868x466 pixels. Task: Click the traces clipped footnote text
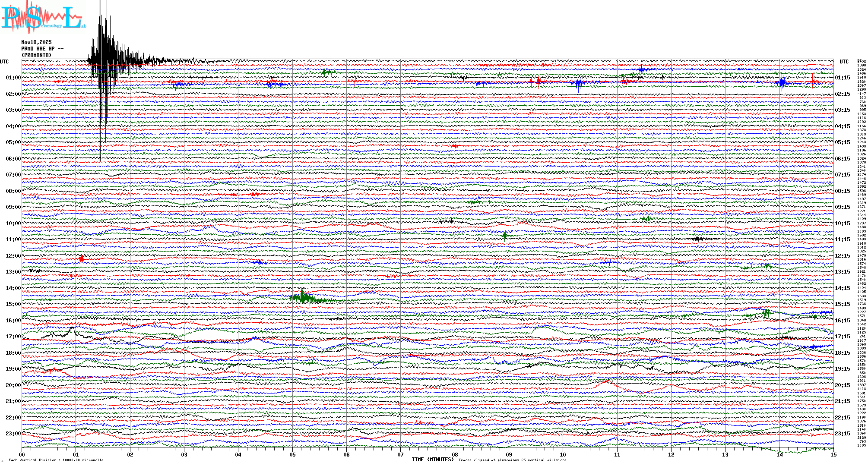pyautogui.click(x=512, y=460)
